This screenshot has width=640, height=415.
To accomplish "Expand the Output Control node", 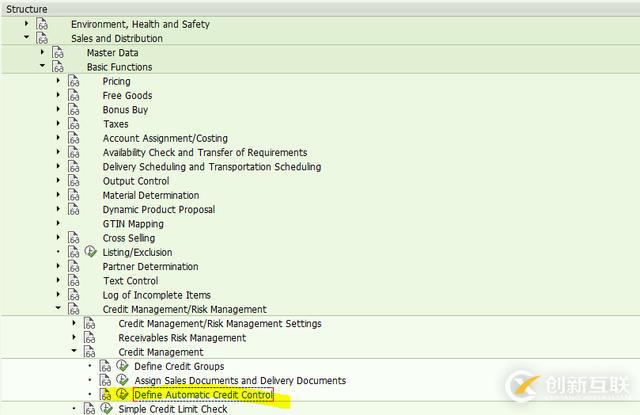I will [58, 180].
